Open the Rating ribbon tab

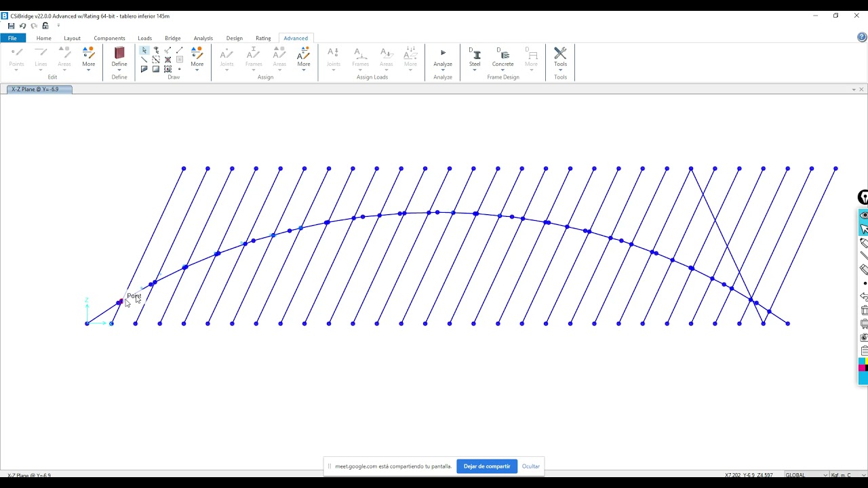pyautogui.click(x=263, y=38)
